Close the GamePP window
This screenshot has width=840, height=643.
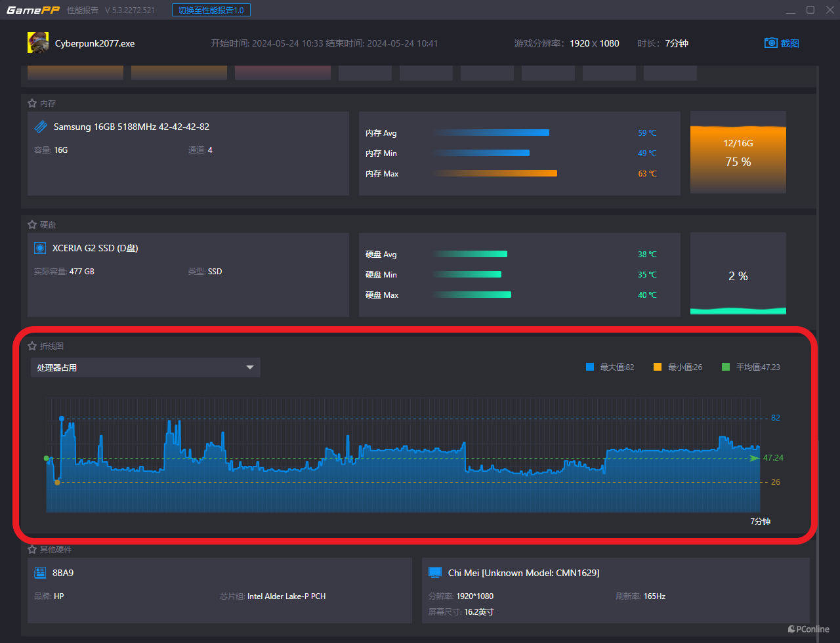coord(829,10)
